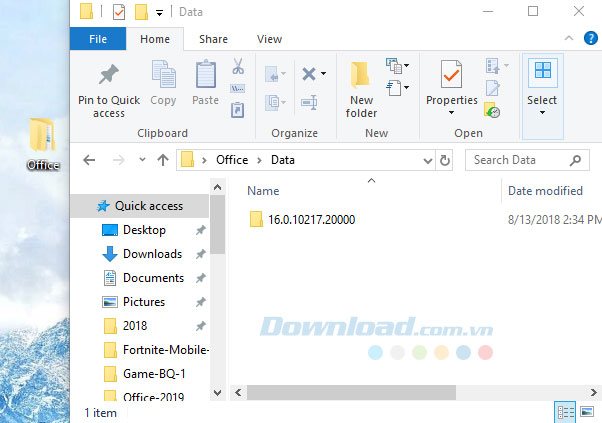Sort by the Name column header

(x=263, y=191)
